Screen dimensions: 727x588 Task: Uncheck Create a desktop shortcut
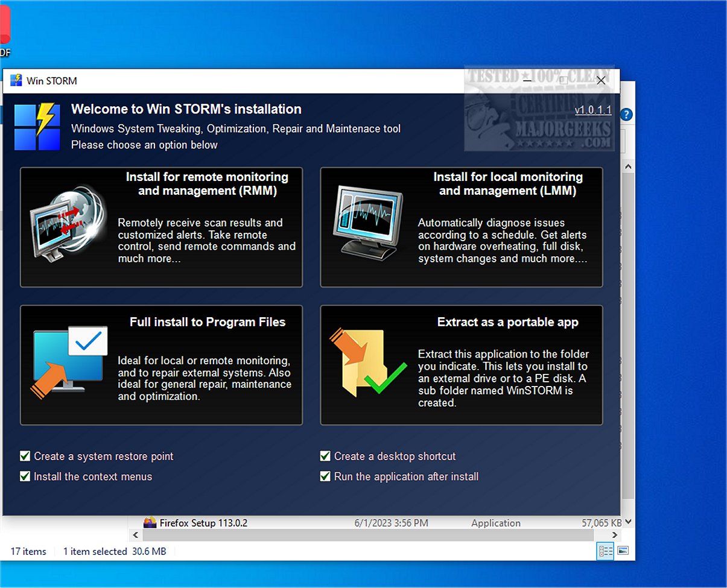325,456
